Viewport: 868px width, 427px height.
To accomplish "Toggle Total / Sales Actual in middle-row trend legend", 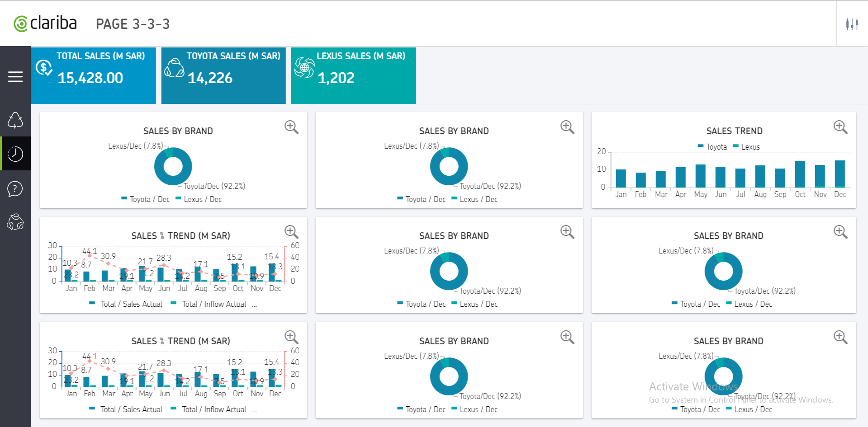I will click(126, 304).
